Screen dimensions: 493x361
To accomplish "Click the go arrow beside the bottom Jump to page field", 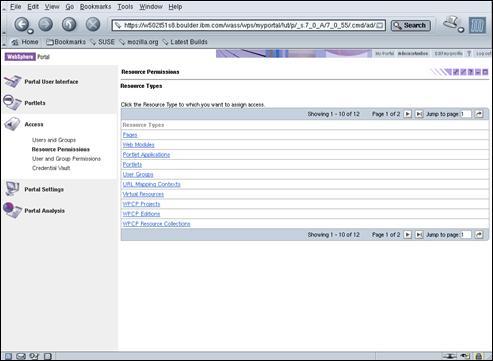I will tap(479, 235).
